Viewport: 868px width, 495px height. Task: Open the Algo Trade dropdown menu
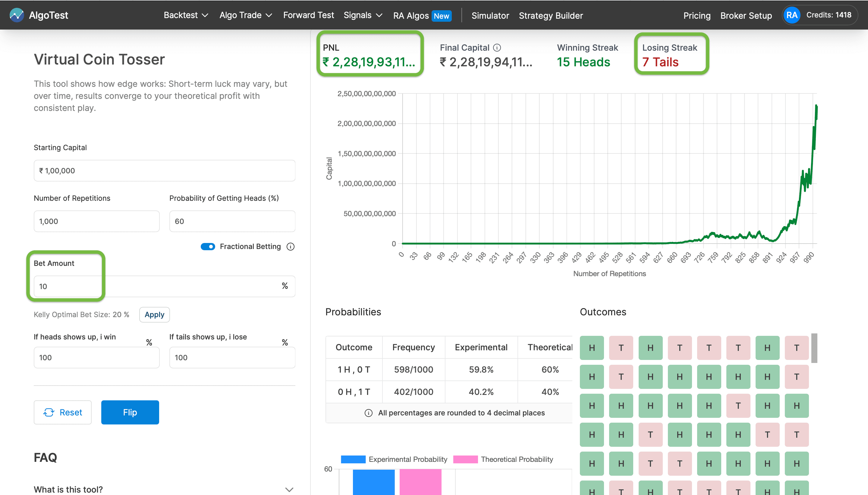pos(245,15)
